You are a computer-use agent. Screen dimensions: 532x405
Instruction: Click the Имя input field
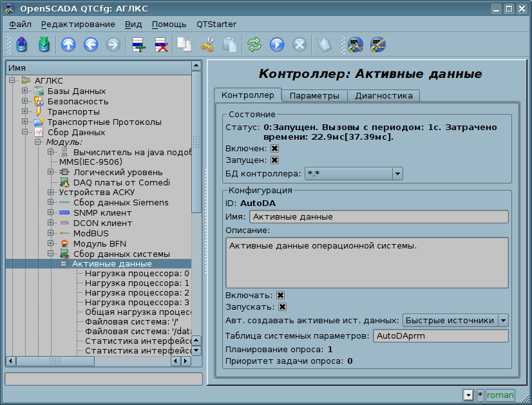click(378, 217)
